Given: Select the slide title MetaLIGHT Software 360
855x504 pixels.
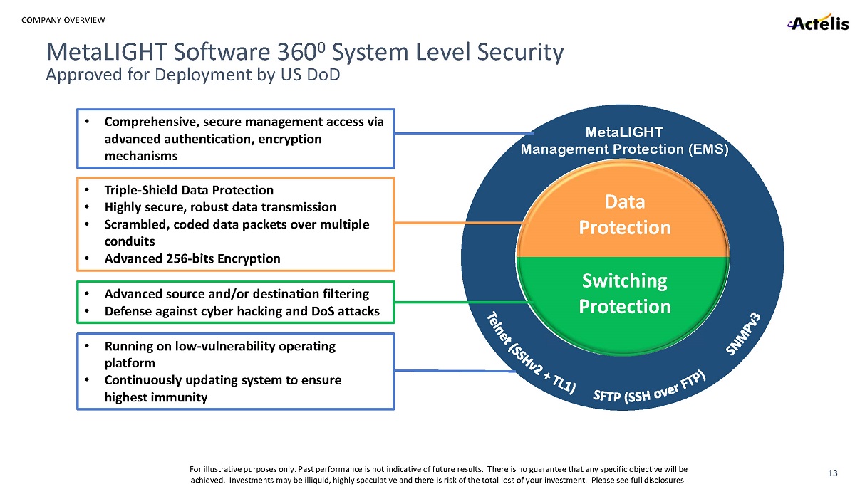Looking at the screenshot, I should click(x=304, y=52).
